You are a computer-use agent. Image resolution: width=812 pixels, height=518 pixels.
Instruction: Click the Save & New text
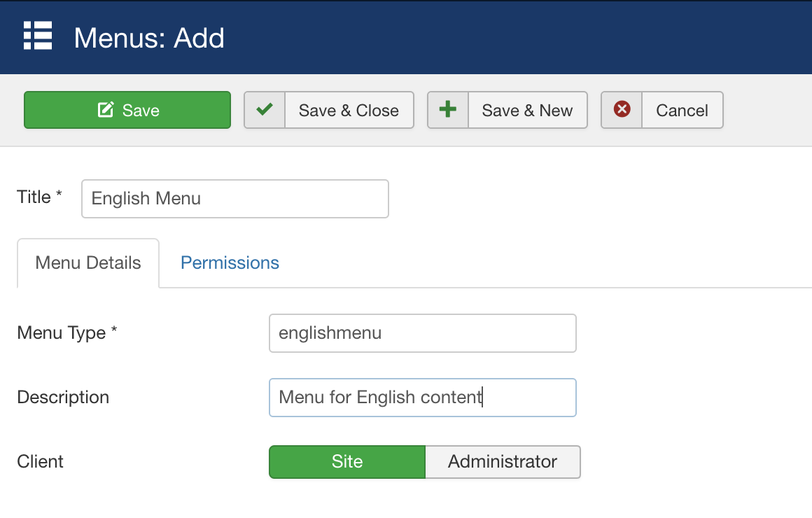(527, 110)
